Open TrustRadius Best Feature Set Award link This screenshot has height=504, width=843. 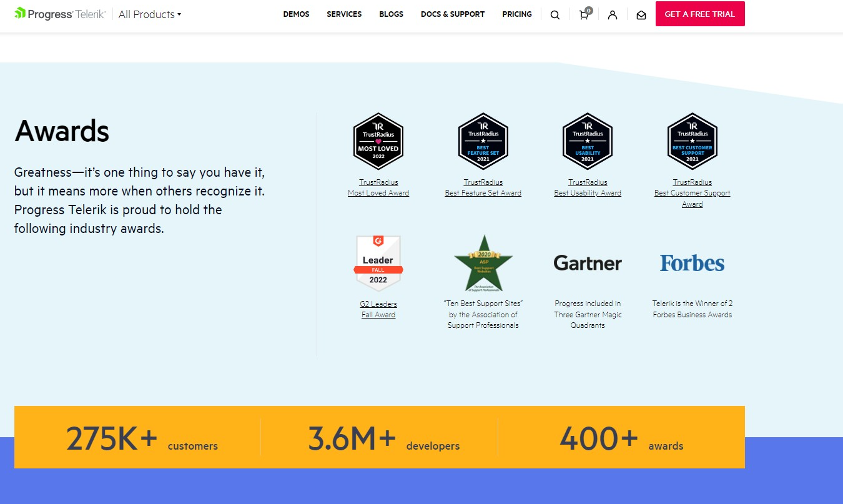(x=483, y=187)
